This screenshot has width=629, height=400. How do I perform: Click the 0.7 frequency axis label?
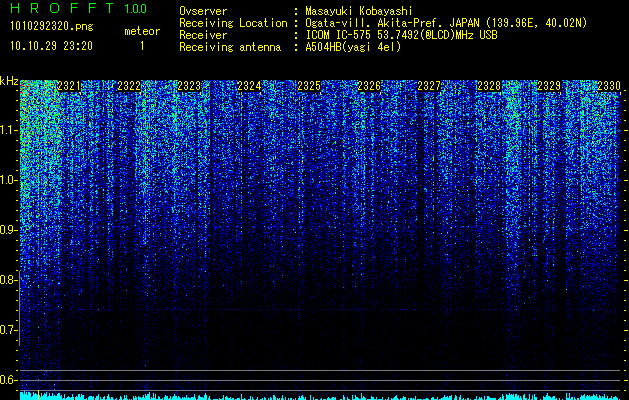[x=8, y=330]
